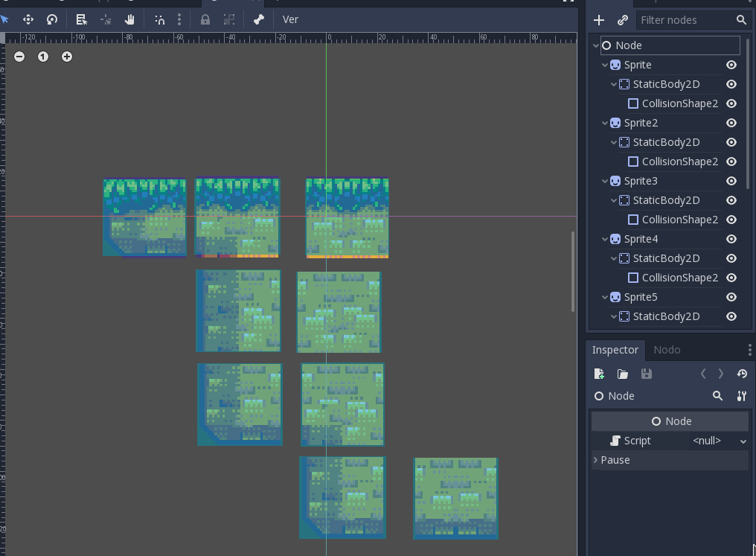Toggle visibility of Sprite3
The width and height of the screenshot is (756, 556).
pyautogui.click(x=731, y=181)
